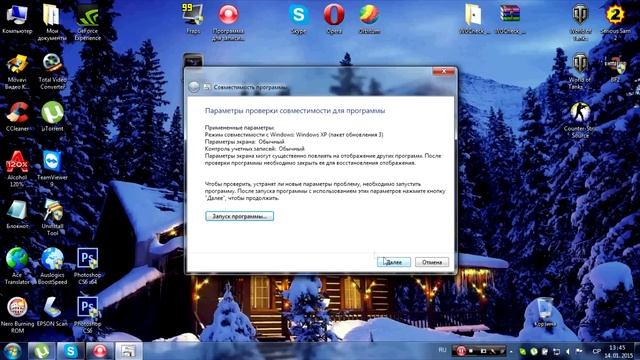Close the Совместимость программ dialog

pyautogui.click(x=444, y=71)
